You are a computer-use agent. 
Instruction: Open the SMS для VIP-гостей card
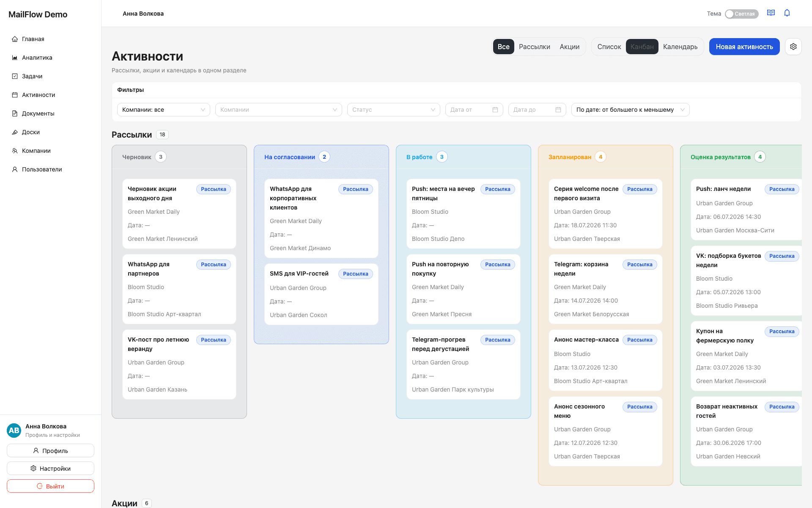point(321,294)
